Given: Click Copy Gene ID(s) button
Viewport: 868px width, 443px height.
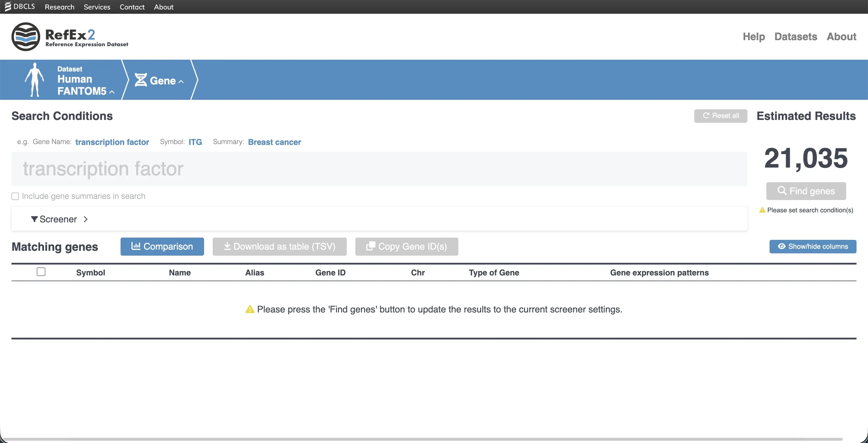Looking at the screenshot, I should coord(407,246).
